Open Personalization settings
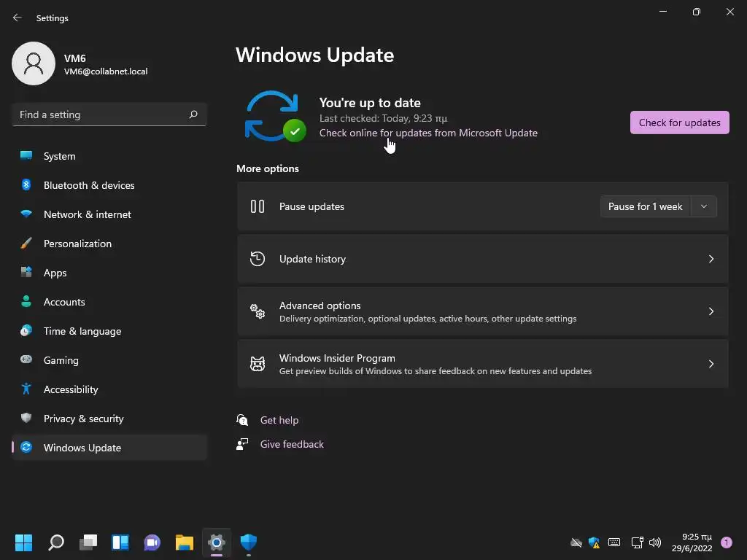 click(x=109, y=244)
